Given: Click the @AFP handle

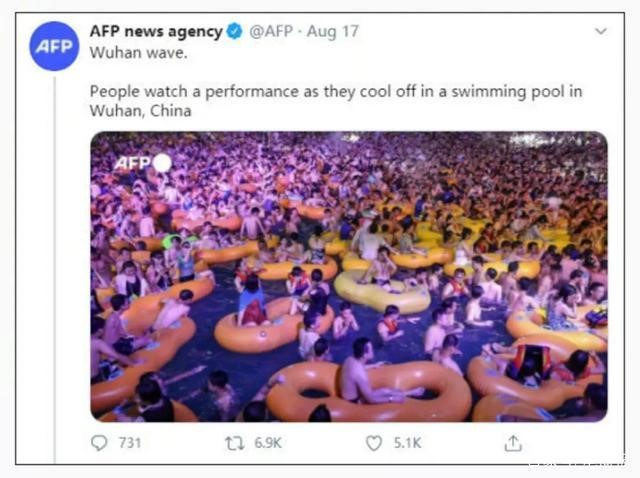Looking at the screenshot, I should pos(270,31).
